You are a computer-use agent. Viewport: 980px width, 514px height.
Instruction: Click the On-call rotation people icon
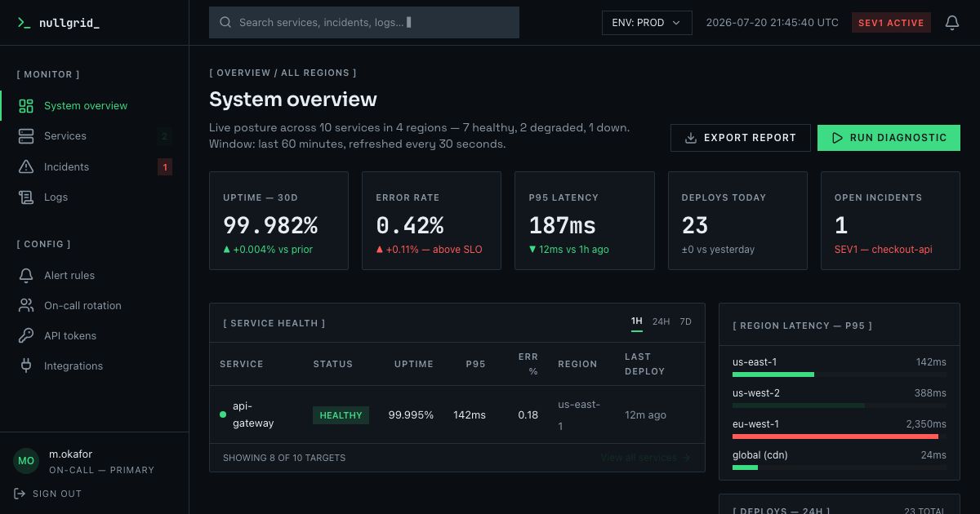pyautogui.click(x=26, y=306)
